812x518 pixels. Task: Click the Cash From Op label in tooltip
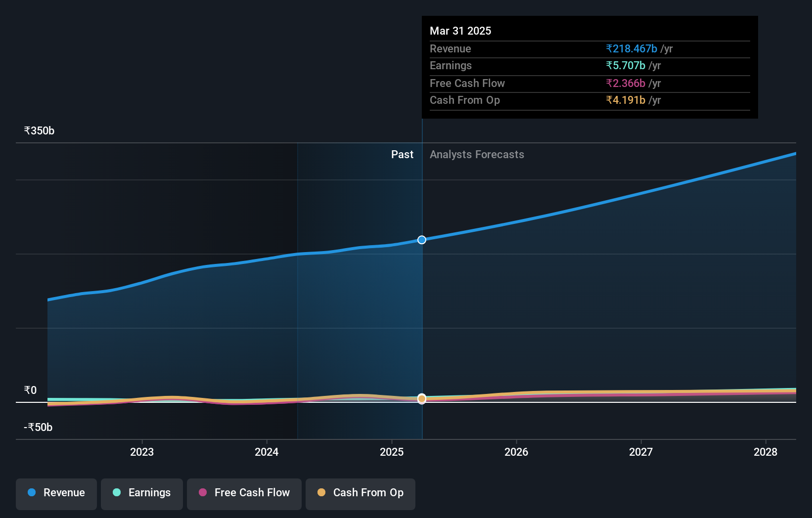(x=464, y=100)
